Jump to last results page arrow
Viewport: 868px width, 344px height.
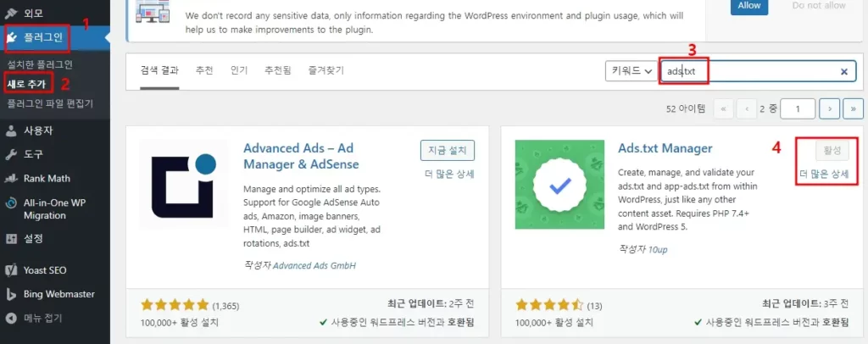click(853, 109)
